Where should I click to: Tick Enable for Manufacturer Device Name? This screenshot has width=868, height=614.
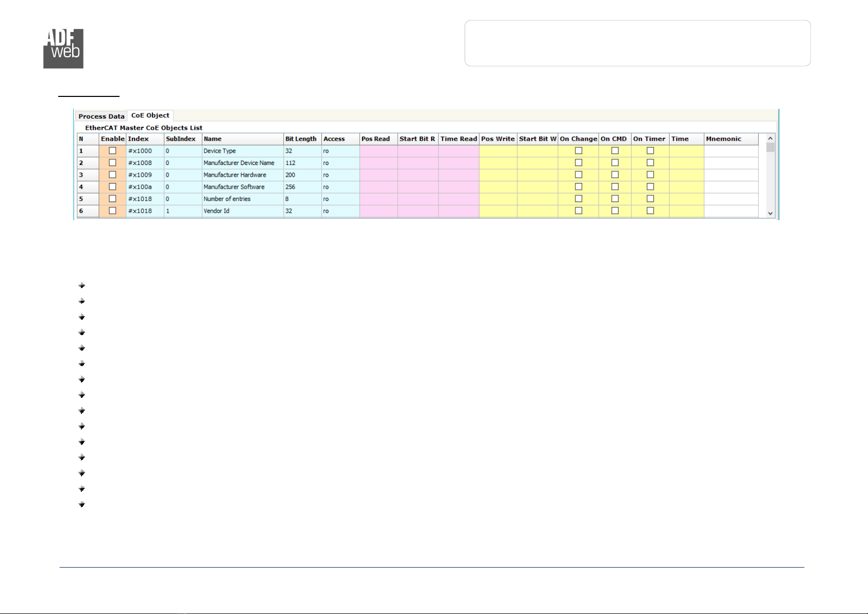(x=112, y=163)
